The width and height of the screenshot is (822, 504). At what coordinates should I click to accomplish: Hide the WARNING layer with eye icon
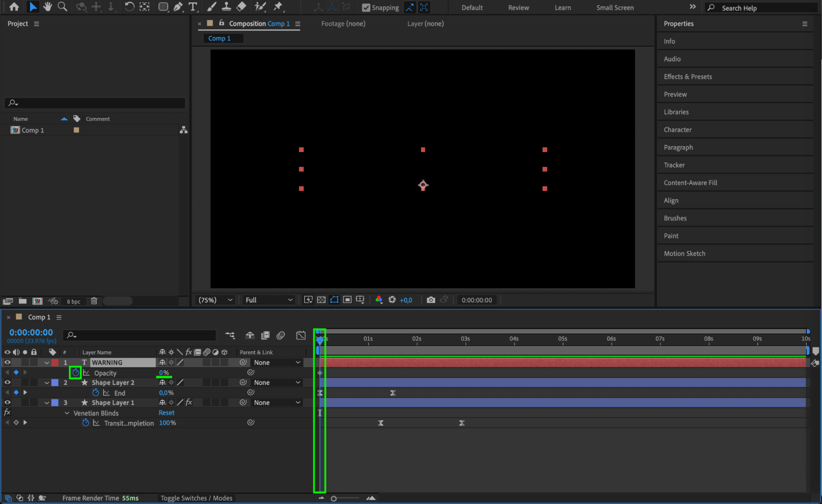tap(7, 362)
